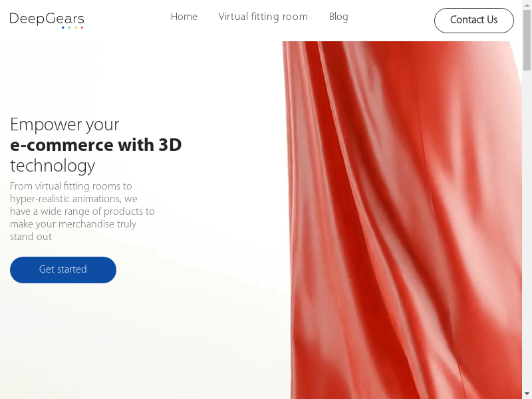This screenshot has width=532, height=399.
Task: Click the red dot under the logo
Action: (82, 27)
